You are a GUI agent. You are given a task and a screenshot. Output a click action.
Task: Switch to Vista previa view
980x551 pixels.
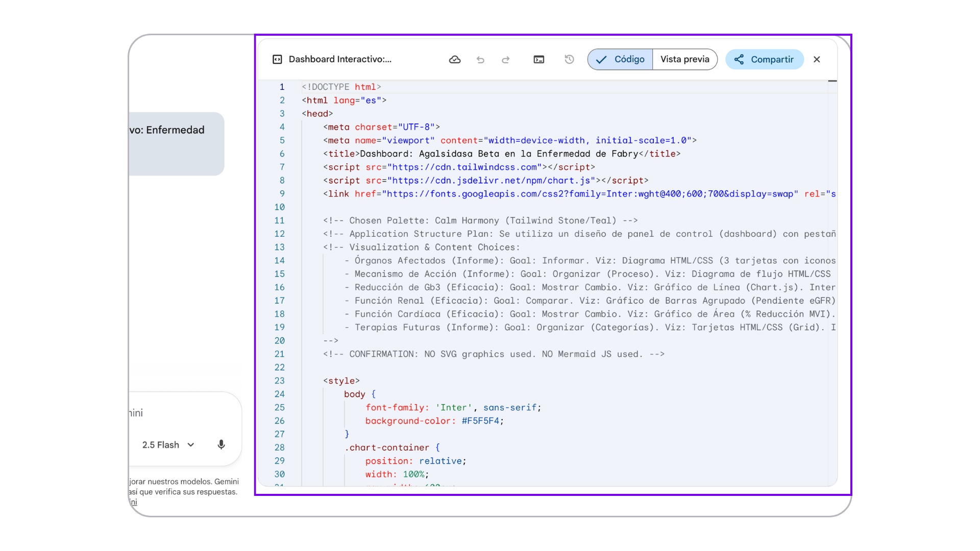(684, 60)
